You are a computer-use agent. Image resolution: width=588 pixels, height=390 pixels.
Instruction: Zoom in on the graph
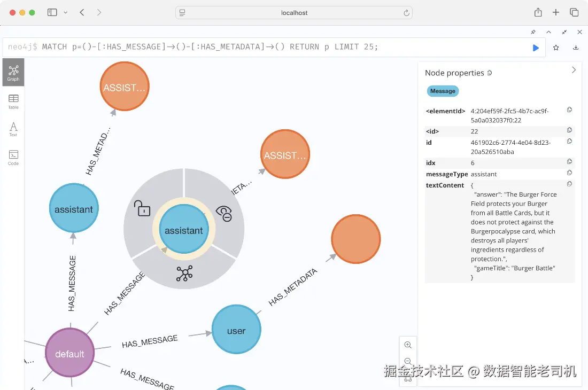click(408, 345)
